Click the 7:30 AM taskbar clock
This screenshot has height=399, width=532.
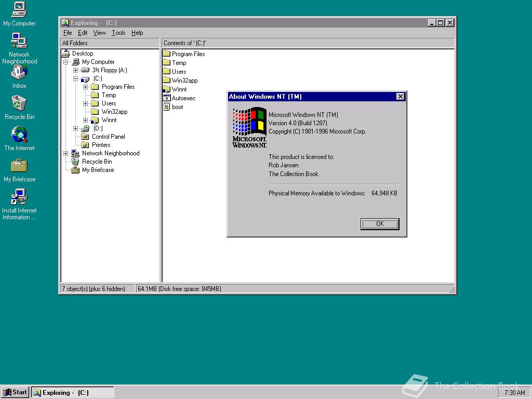[x=514, y=393]
